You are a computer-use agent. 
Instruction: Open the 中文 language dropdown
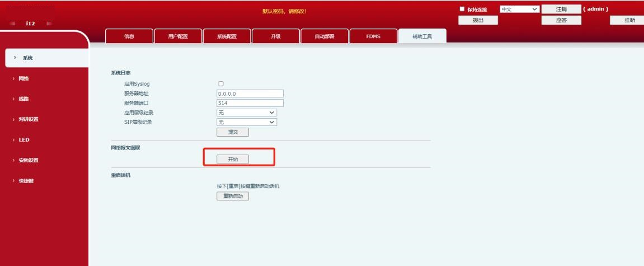[520, 9]
